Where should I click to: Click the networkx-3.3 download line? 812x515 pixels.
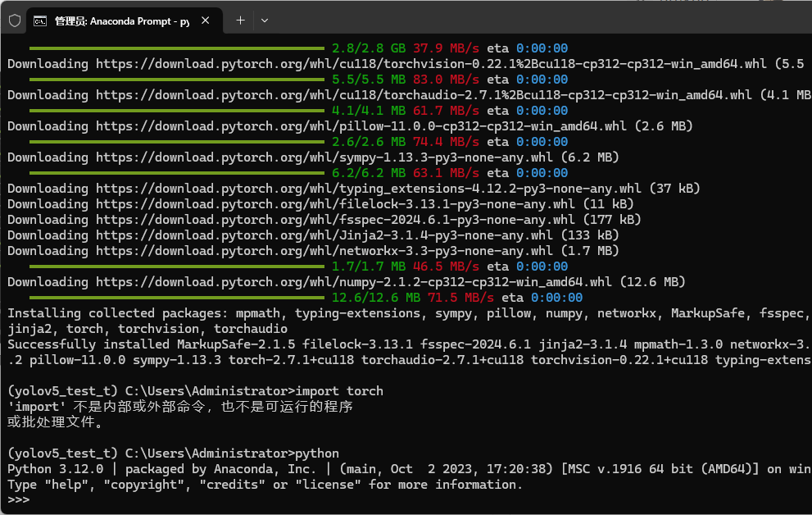[313, 251]
